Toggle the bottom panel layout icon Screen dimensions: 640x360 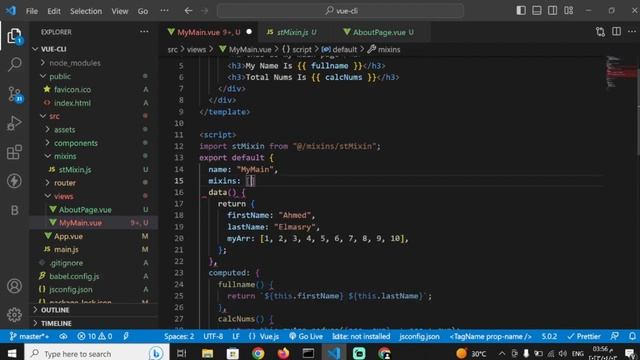coord(537,11)
